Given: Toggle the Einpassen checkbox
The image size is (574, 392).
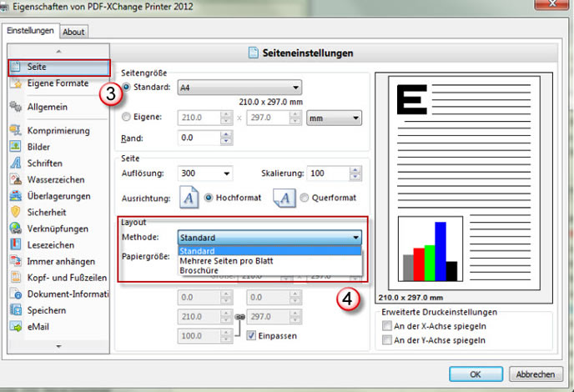Looking at the screenshot, I should pos(251,335).
